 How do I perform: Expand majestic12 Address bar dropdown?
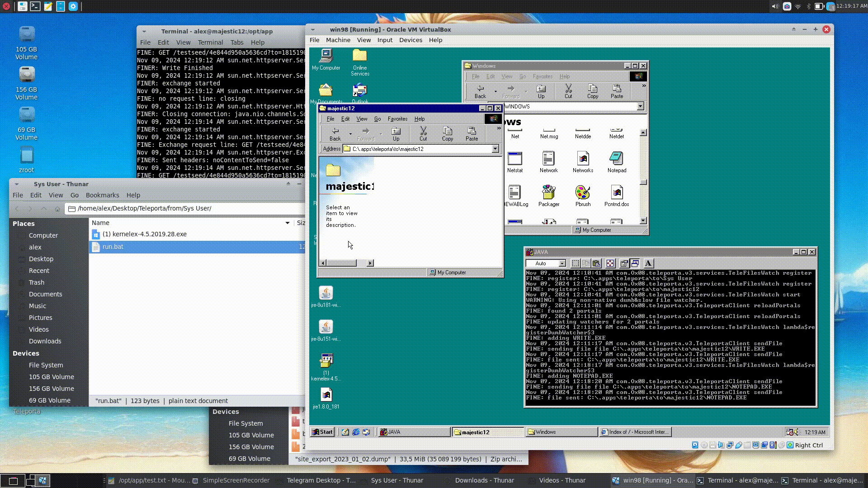click(495, 149)
